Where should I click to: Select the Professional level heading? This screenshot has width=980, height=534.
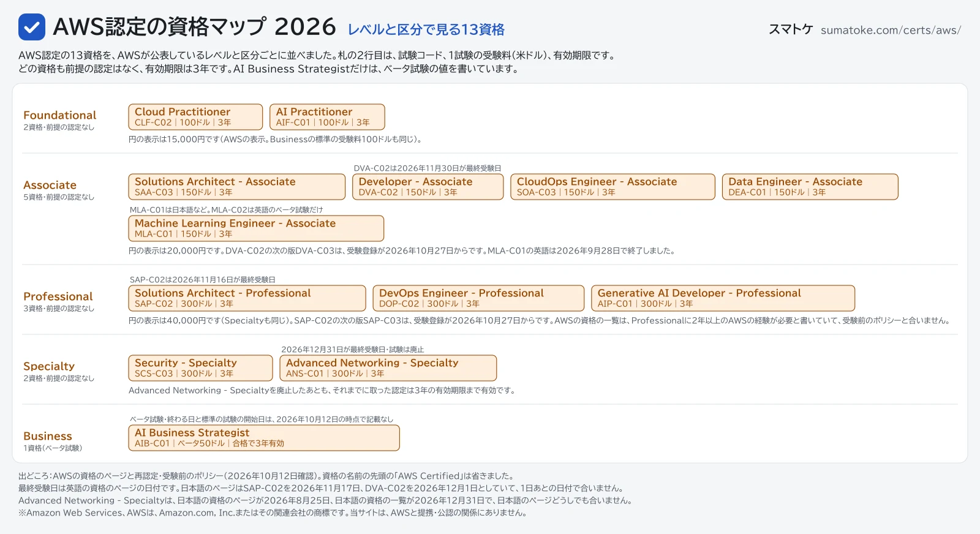58,296
